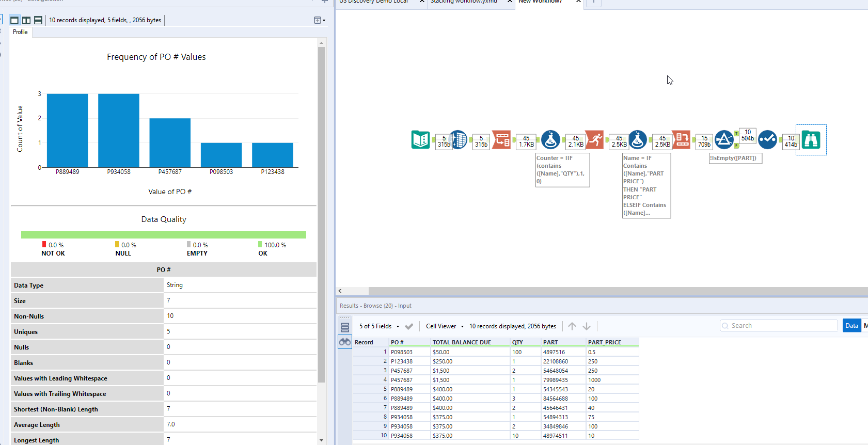Expand the Cell Viewer dropdown
868x445 pixels.
click(445, 326)
